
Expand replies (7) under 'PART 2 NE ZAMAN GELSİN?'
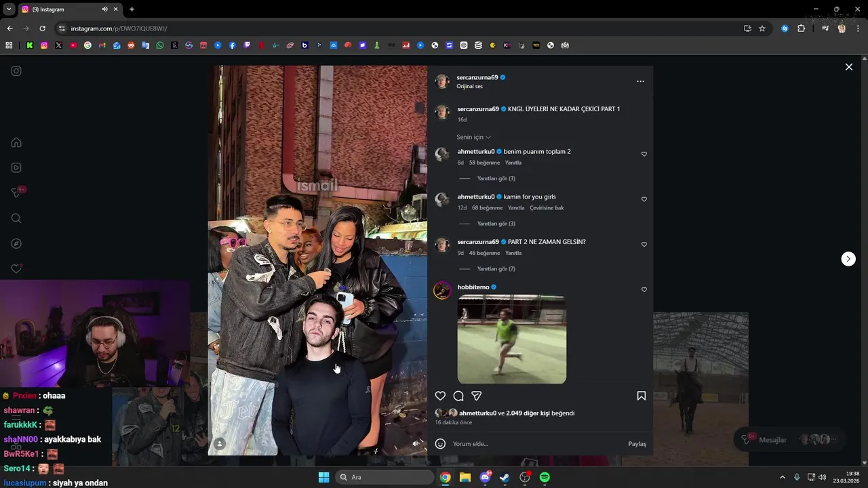496,269
